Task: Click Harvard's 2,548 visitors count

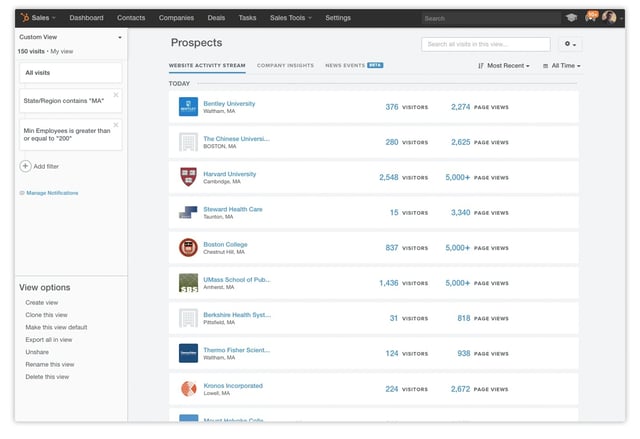Action: pos(389,177)
